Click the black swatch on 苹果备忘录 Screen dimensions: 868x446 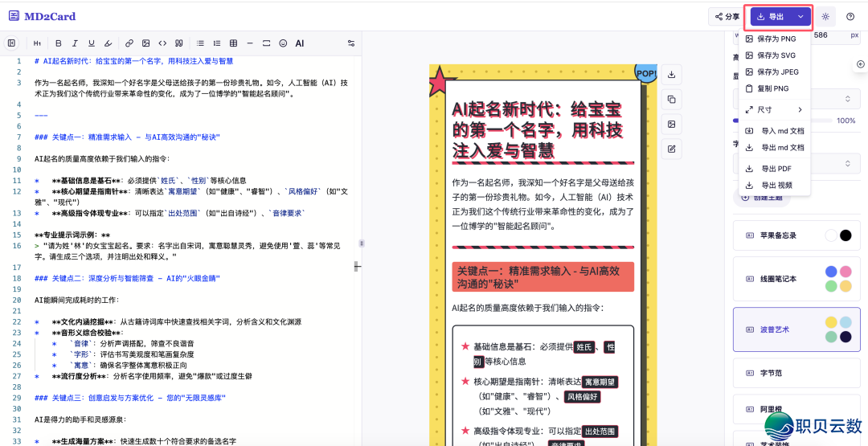click(845, 235)
